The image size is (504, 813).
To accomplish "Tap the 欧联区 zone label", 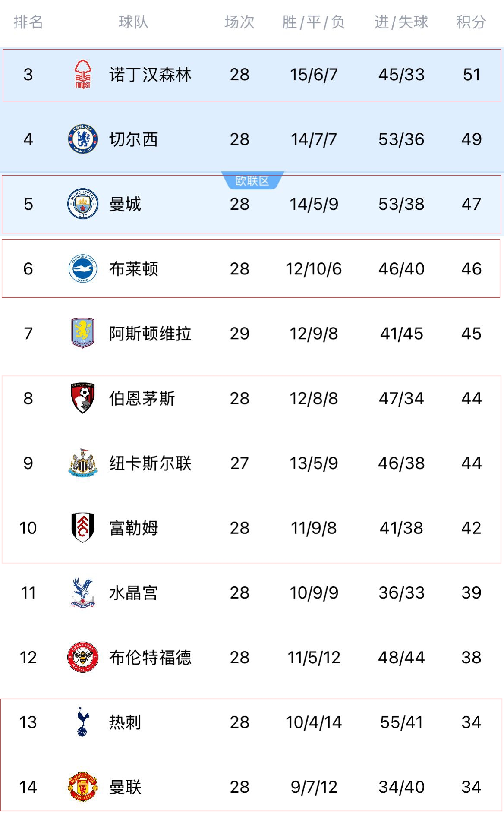I will click(x=252, y=181).
